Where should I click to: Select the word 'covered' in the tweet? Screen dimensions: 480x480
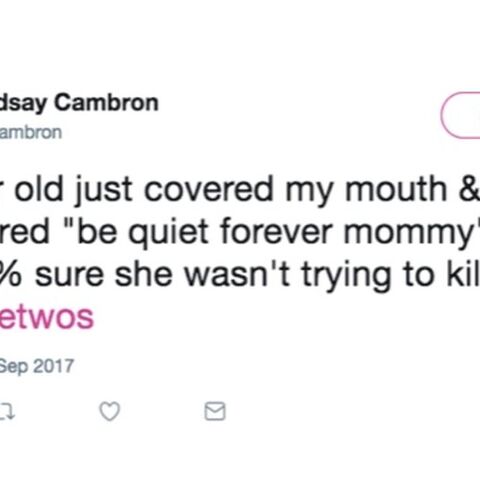[x=208, y=189]
